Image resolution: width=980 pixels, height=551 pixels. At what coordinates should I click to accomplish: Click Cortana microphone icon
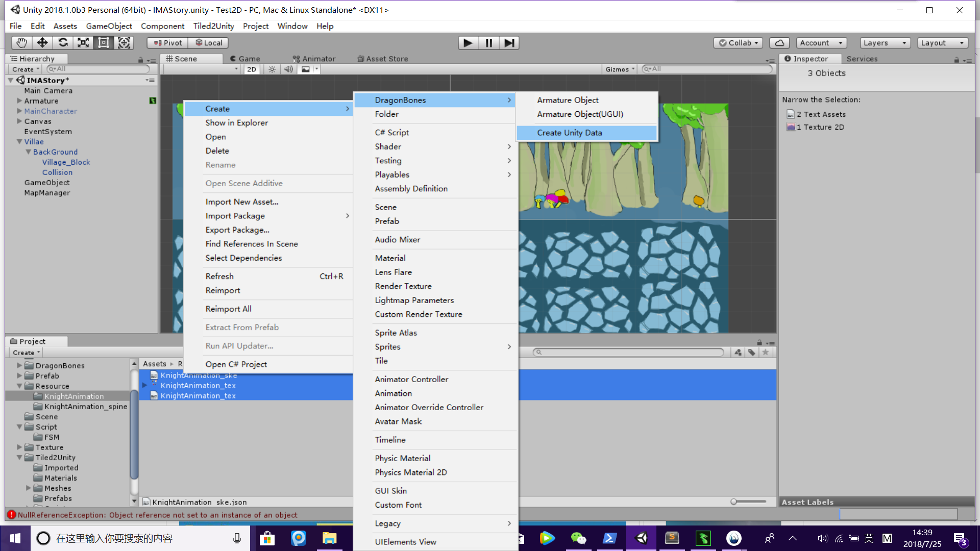pyautogui.click(x=237, y=538)
